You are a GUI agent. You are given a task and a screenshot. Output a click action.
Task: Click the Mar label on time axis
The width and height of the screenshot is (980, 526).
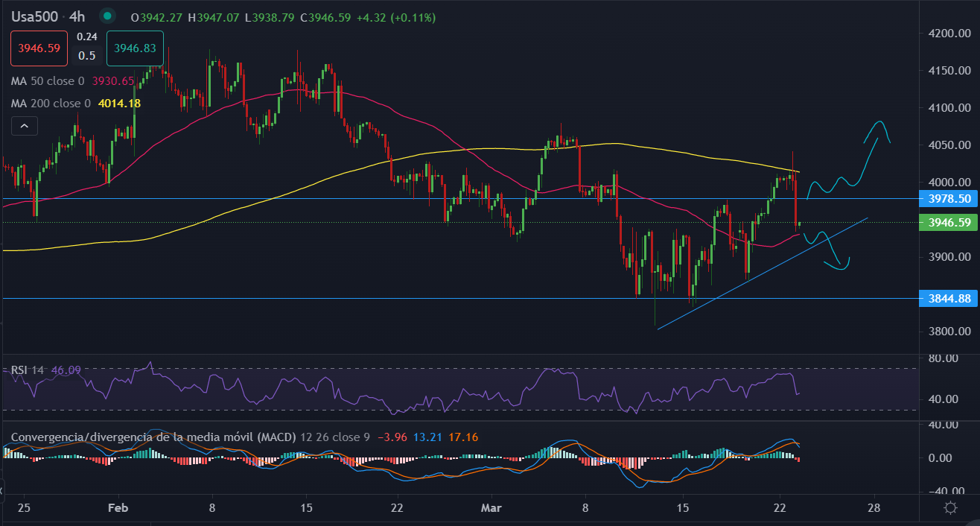(491, 507)
